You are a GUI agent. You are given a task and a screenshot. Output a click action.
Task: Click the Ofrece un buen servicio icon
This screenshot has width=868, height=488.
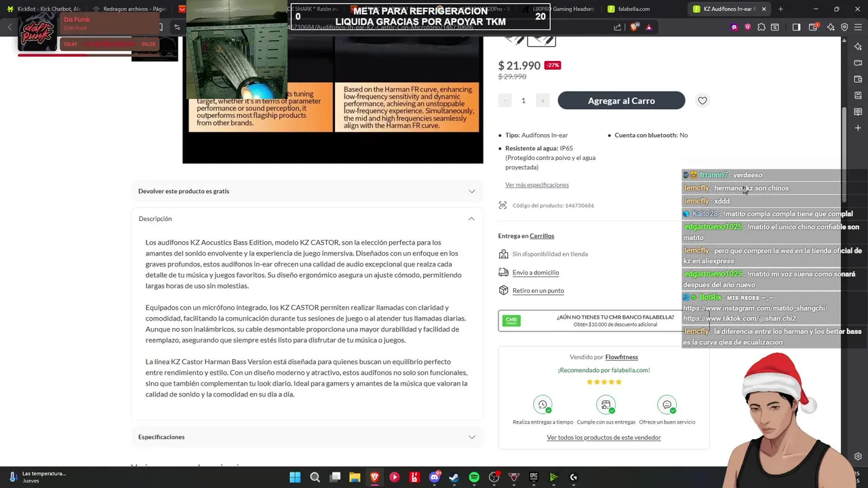667,405
